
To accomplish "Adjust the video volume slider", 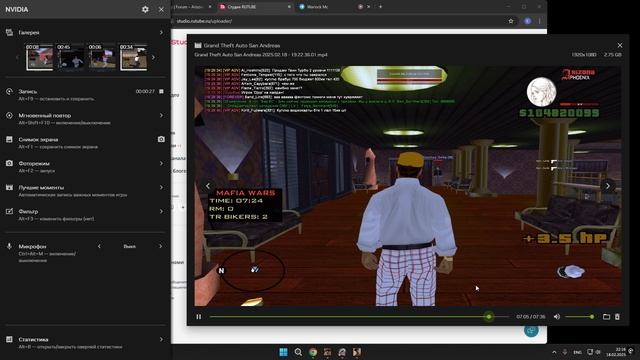I will pyautogui.click(x=579, y=317).
